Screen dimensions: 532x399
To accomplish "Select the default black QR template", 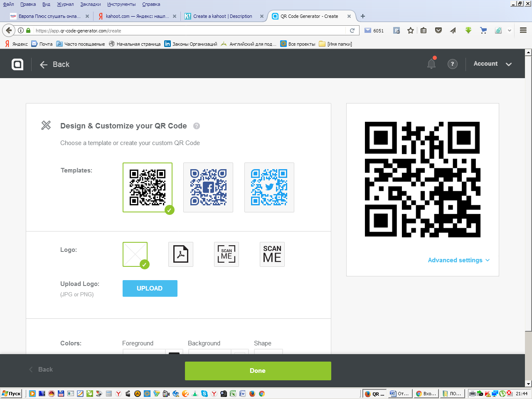I will coord(148,187).
